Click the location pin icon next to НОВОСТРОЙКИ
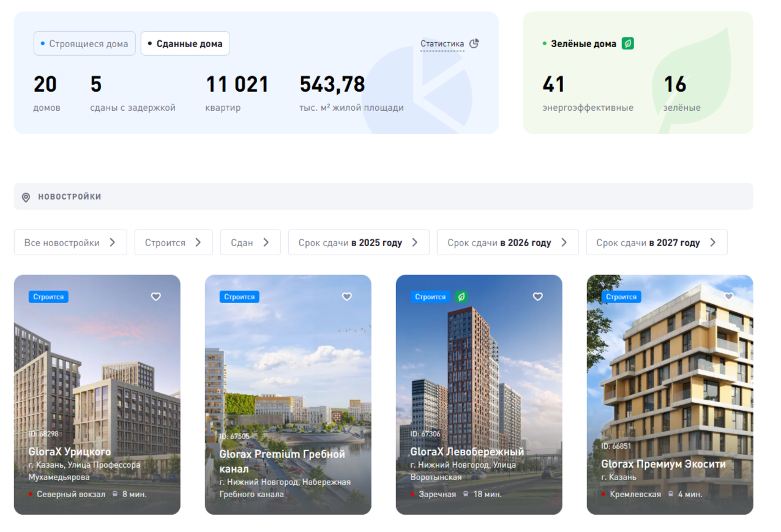 coord(25,197)
